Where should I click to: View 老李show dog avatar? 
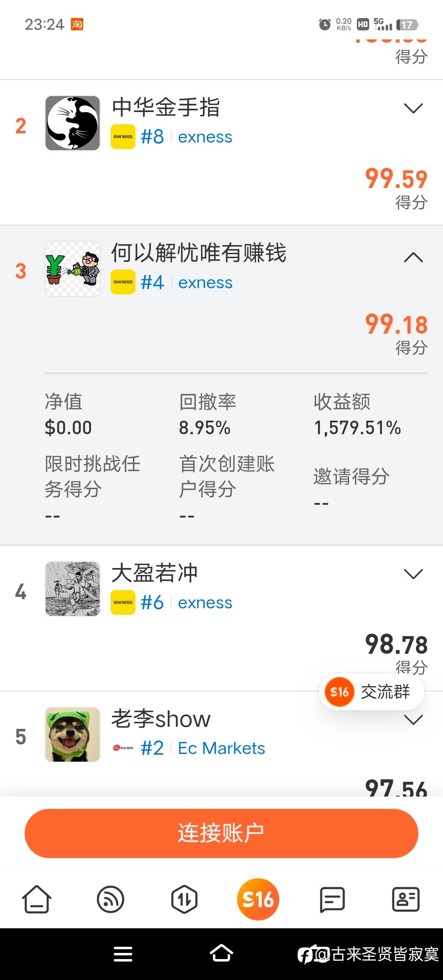coord(73,734)
